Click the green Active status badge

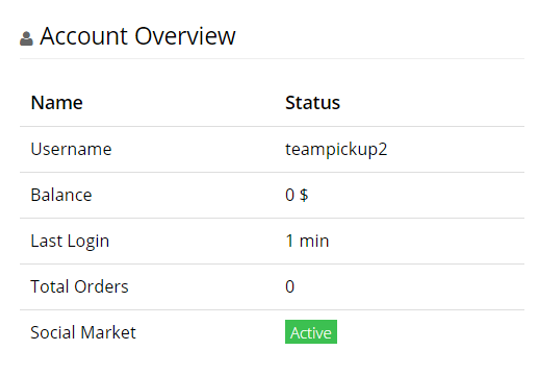[x=311, y=332]
